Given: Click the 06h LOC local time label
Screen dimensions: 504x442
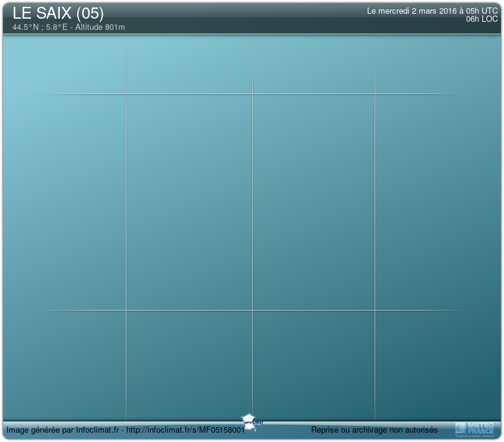Looking at the screenshot, I should (x=482, y=19).
